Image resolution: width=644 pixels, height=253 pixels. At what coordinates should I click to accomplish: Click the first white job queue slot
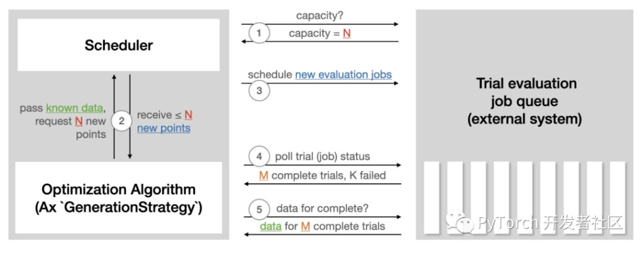click(431, 198)
